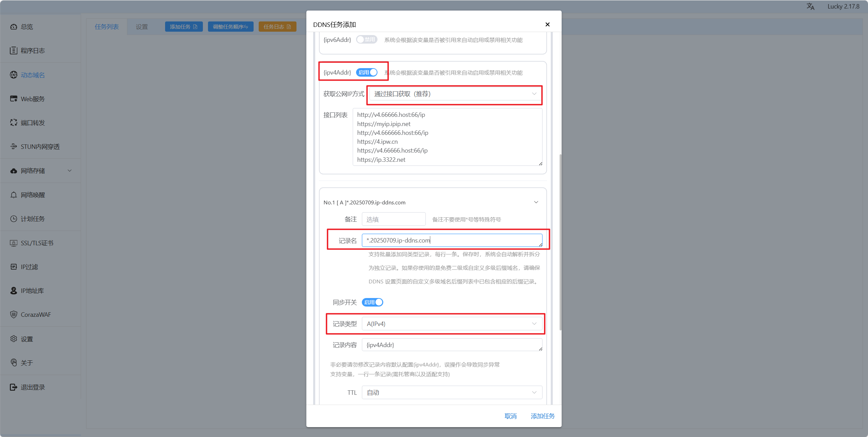Open SSL/TLS证书 menu item
The height and width of the screenshot is (437, 868).
coord(41,243)
